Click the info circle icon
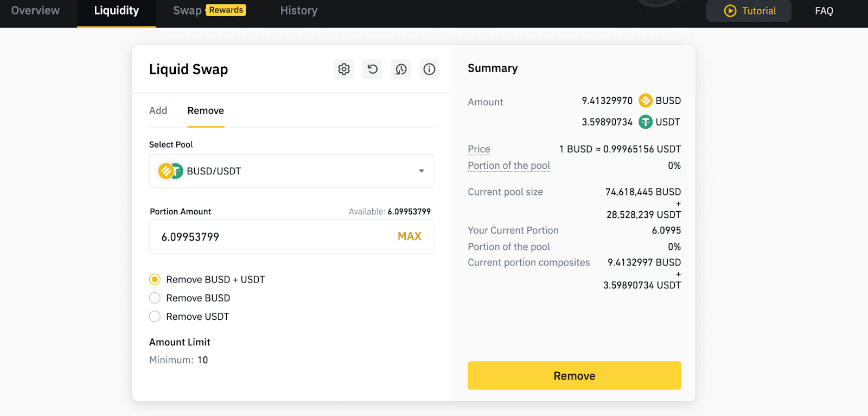Viewport: 868px width, 416px height. point(429,69)
